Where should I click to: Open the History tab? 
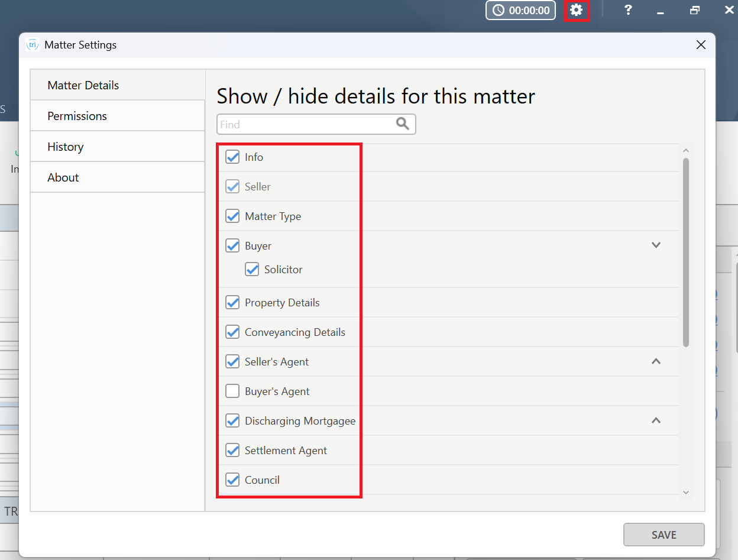(x=118, y=147)
